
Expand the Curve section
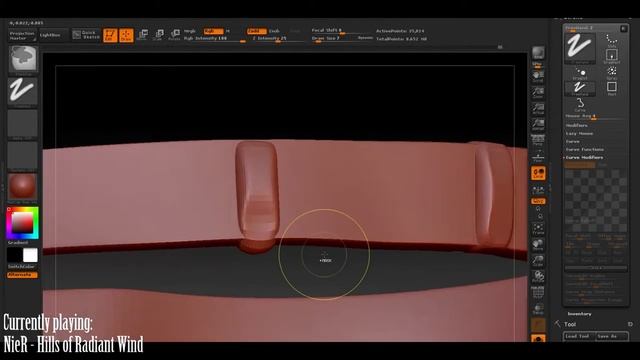(x=572, y=142)
